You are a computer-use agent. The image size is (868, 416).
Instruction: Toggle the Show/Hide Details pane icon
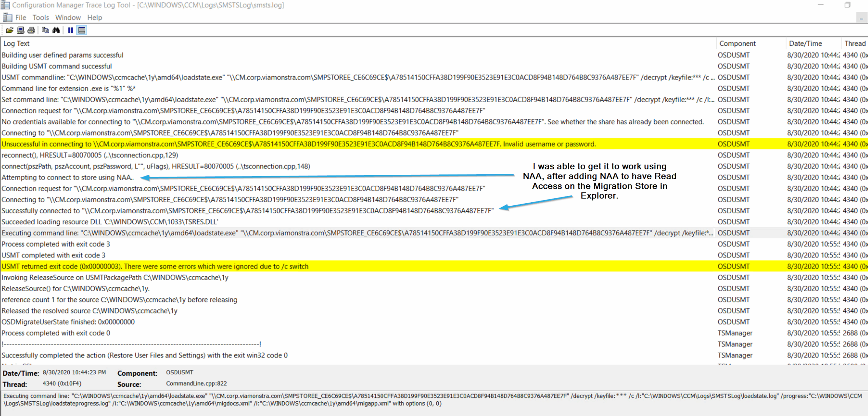tap(82, 30)
